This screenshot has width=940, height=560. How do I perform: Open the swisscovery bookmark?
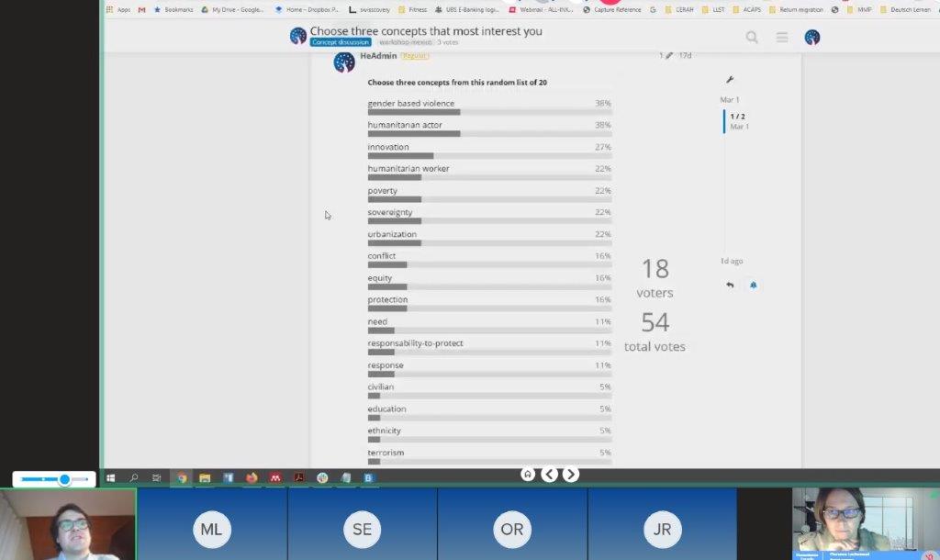(x=370, y=9)
